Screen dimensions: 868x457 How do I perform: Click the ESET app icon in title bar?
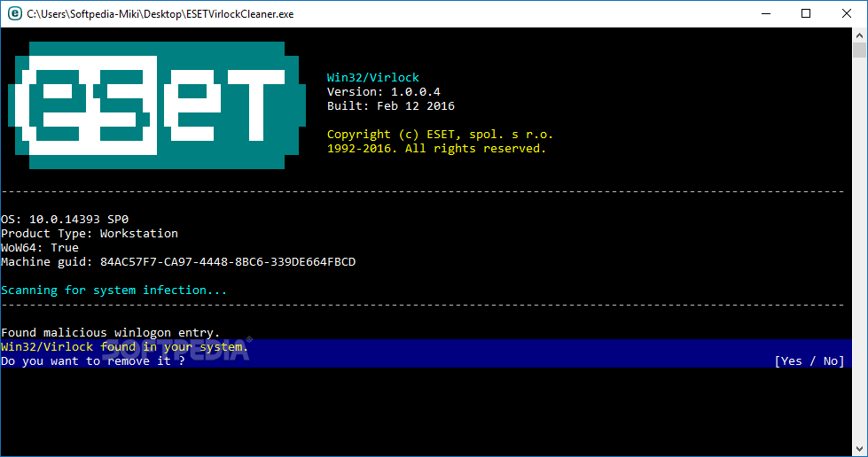(15, 14)
